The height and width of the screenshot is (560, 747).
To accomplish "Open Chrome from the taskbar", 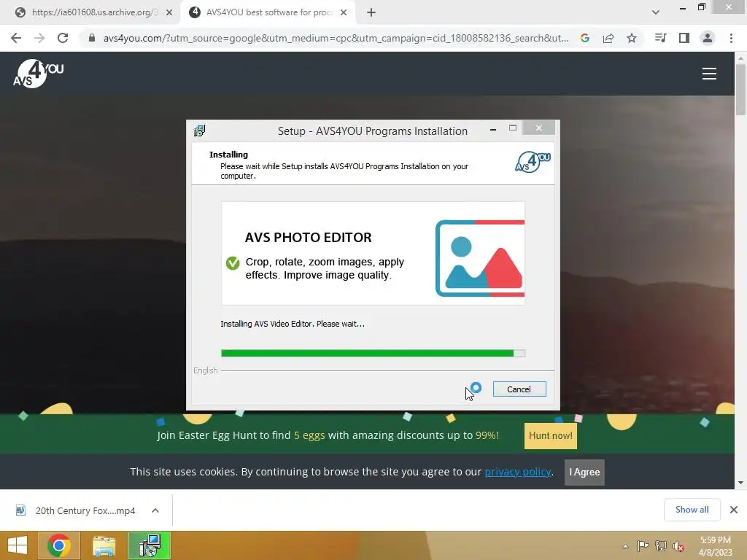I will 58,545.
